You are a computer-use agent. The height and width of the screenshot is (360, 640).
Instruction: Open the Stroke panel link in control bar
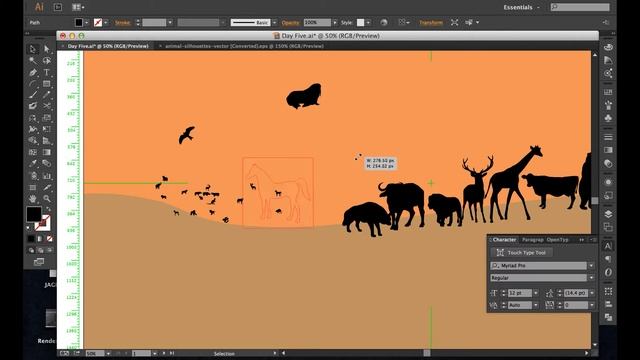[122, 23]
